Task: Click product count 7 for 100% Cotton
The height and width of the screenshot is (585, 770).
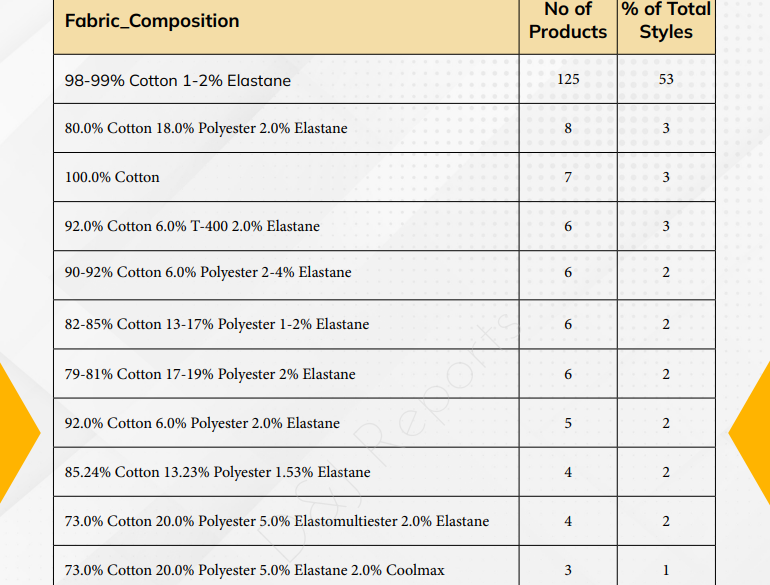Action: coord(568,177)
